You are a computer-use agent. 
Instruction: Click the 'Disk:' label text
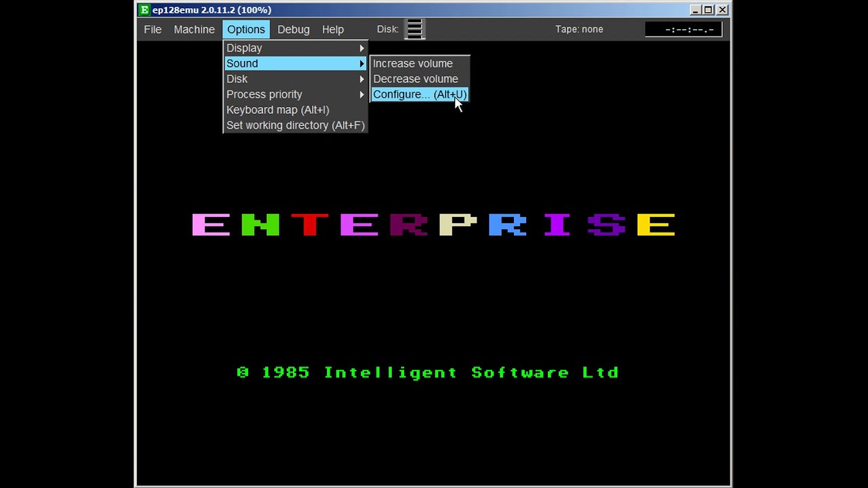(388, 29)
